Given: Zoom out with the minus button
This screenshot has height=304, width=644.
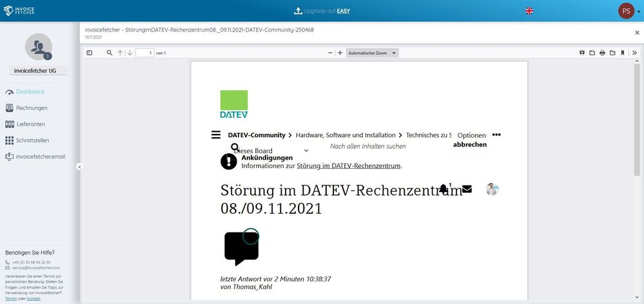Looking at the screenshot, I should tap(330, 53).
